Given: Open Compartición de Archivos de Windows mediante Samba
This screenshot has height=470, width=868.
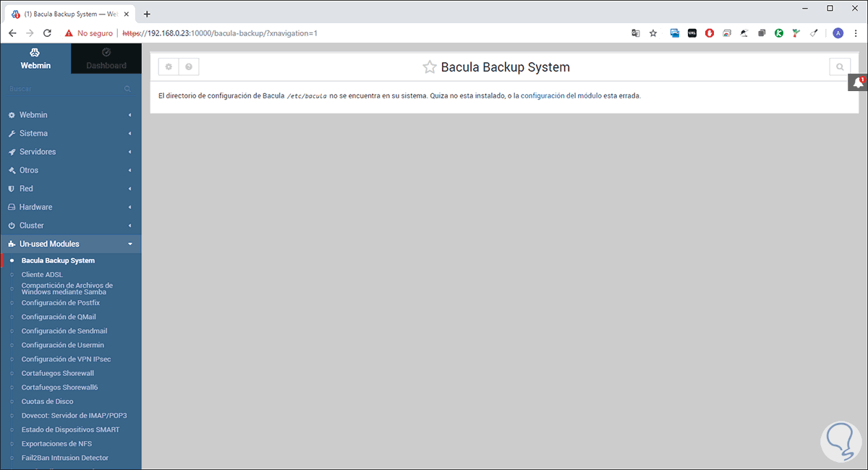Looking at the screenshot, I should (67, 289).
